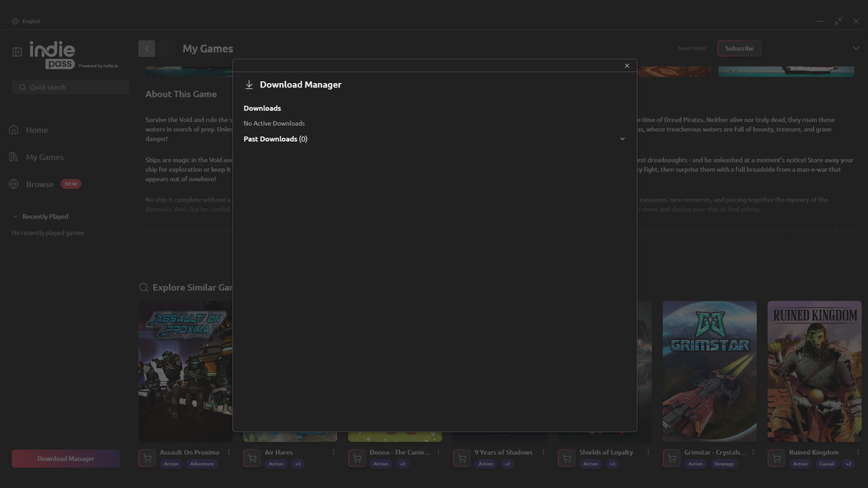Image resolution: width=868 pixels, height=488 pixels.
Task: Click the Casual tag under Ruined Kingdom
Action: point(826,464)
